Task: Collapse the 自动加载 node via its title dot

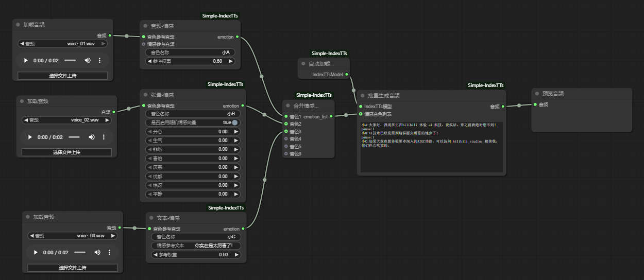Action: [x=303, y=64]
